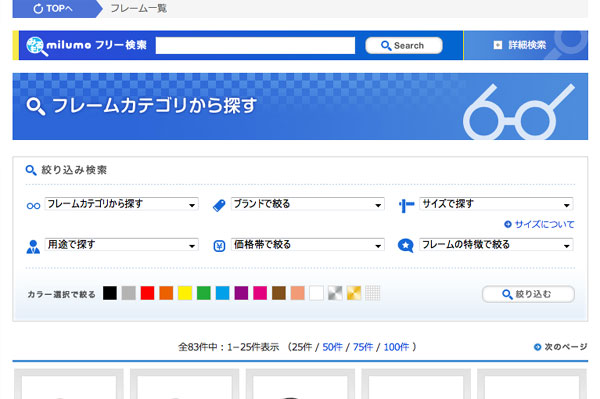Screen dimensions: 600x399
Task: Open the 用途で探す dropdown
Action: [x=121, y=244]
